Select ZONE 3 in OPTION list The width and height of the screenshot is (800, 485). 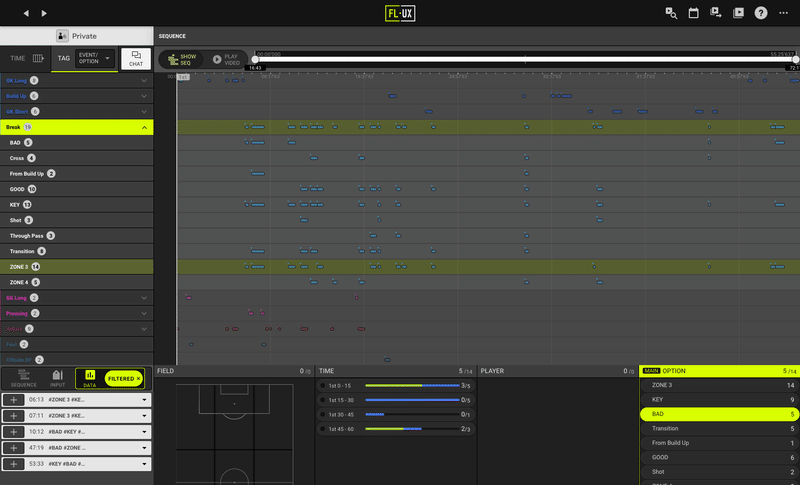pos(720,385)
